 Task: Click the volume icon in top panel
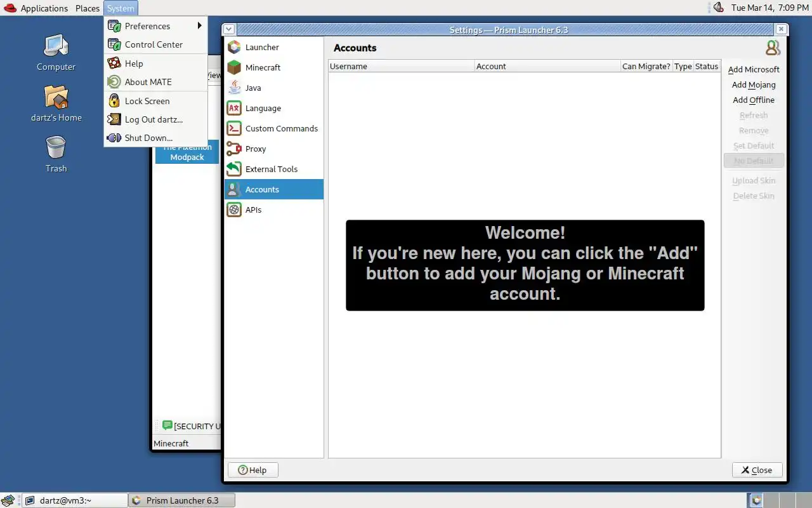pos(719,8)
